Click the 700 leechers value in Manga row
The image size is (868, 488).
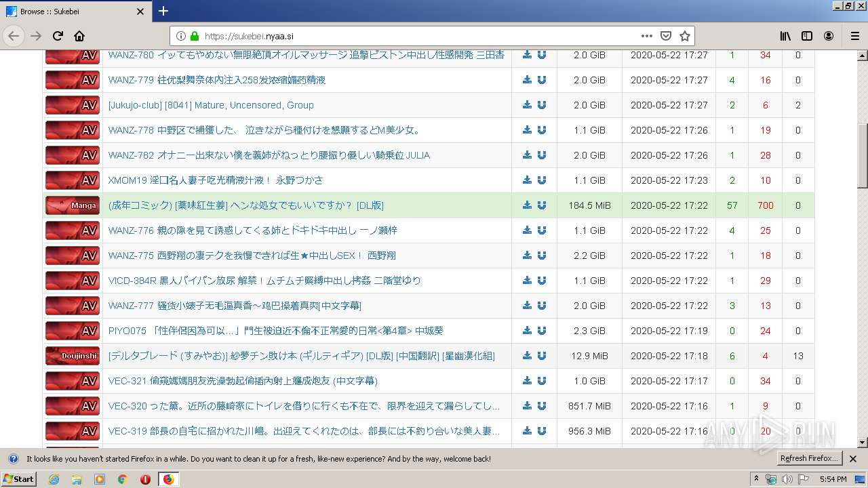[765, 205]
